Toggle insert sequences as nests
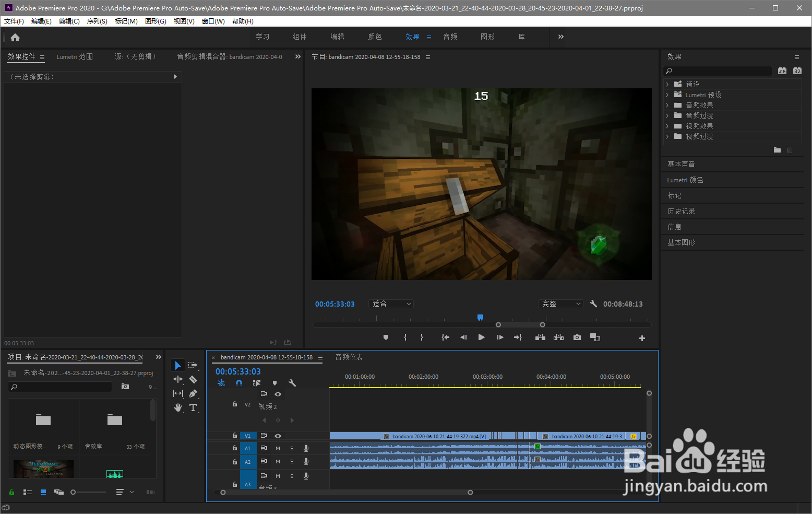The height and width of the screenshot is (514, 812). pos(221,383)
